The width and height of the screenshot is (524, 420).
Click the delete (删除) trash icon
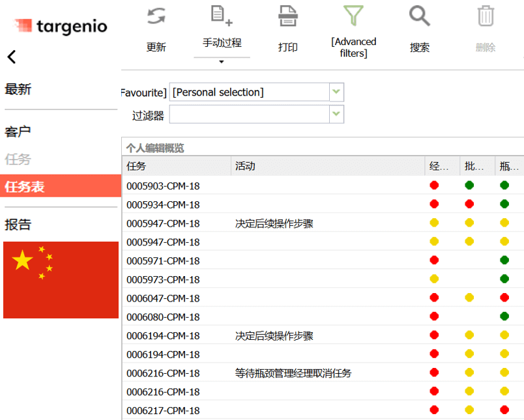tap(486, 16)
